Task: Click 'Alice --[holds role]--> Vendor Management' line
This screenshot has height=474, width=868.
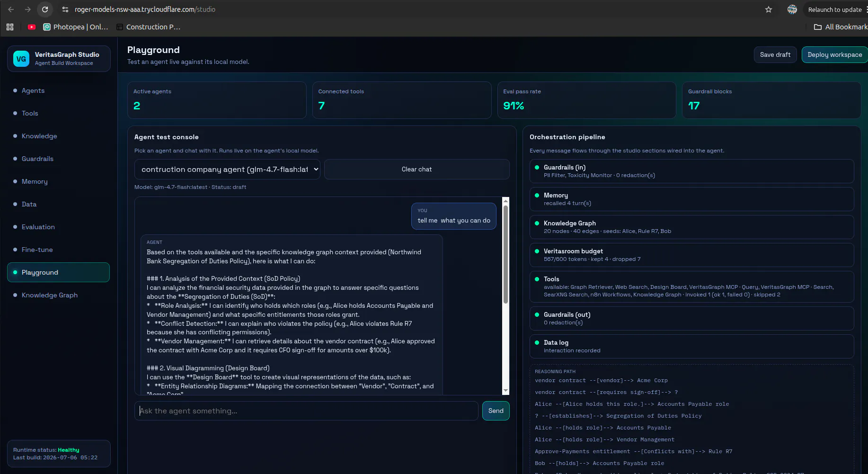Action: [604, 439]
